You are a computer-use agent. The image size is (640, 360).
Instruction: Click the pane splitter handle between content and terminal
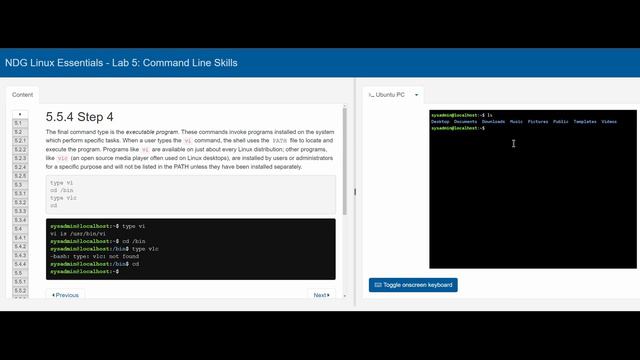[x=355, y=192]
